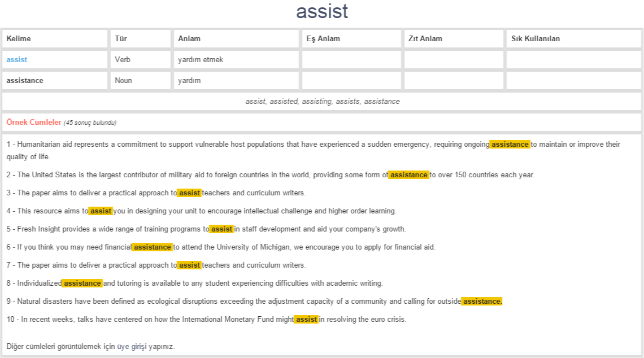The height and width of the screenshot is (358, 644).
Task: Click highlighted "assistance" in sentence 1
Action: pos(510,145)
